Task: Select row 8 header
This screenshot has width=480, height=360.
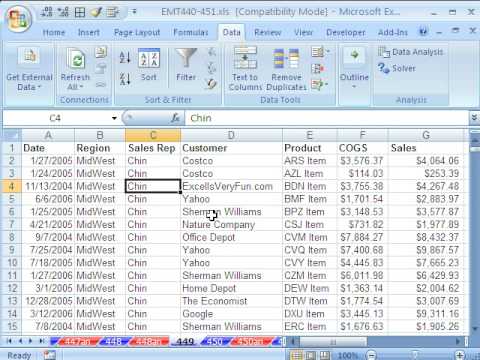Action: coord(12,237)
